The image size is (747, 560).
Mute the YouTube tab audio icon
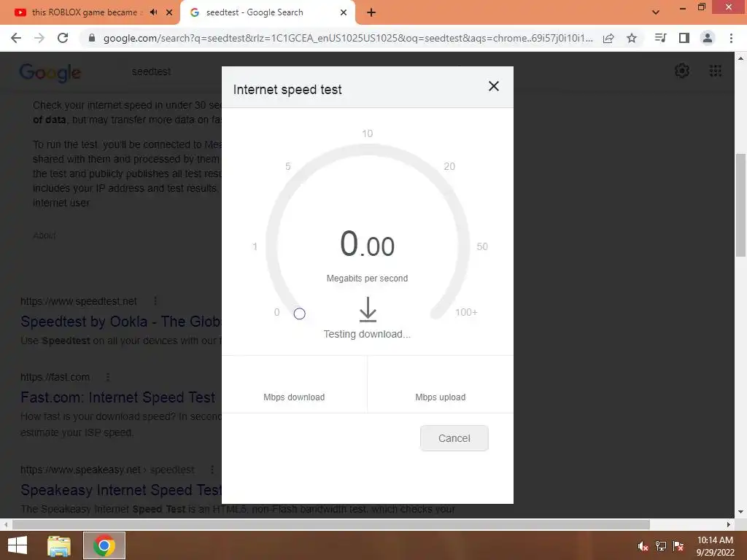tap(153, 12)
